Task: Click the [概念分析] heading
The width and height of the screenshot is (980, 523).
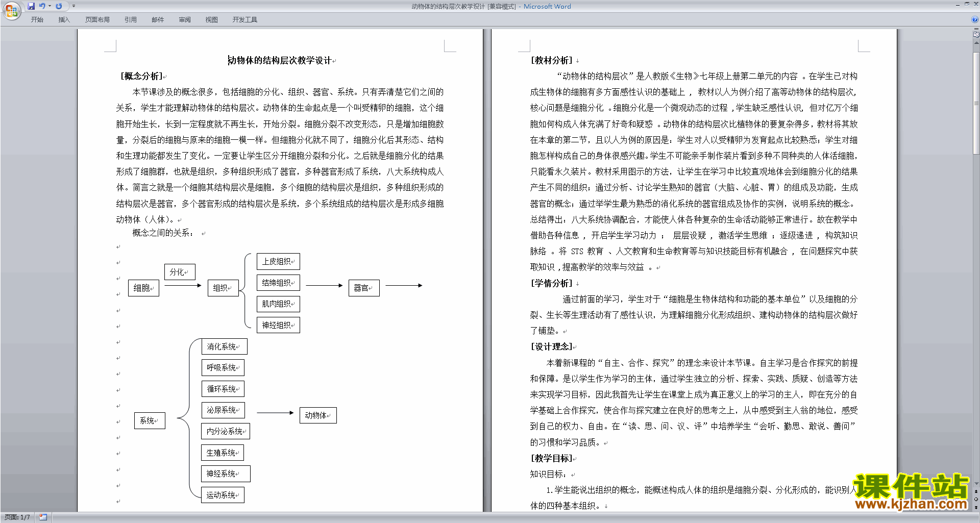Action: 142,76
